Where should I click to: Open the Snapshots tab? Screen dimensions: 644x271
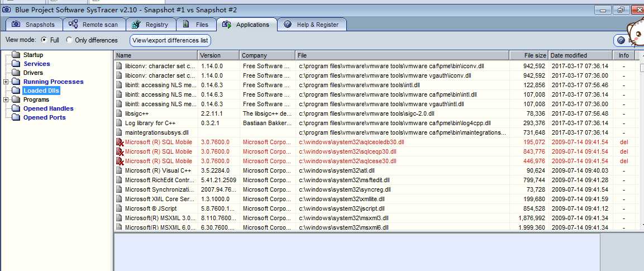(34, 25)
